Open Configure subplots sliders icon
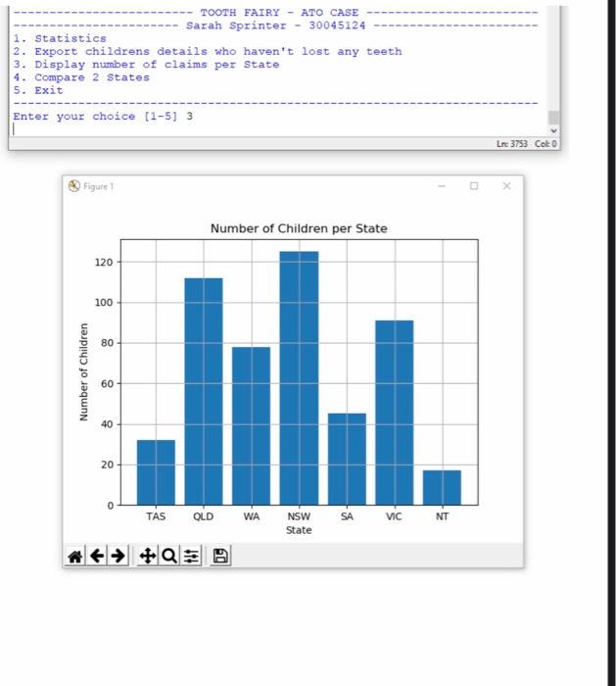This screenshot has width=616, height=686. pyautogui.click(x=191, y=556)
